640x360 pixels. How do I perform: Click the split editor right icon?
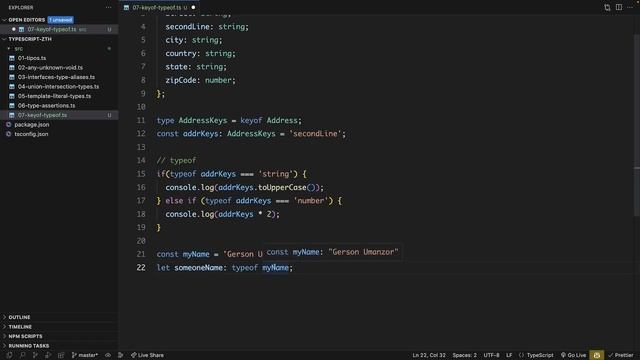(619, 7)
